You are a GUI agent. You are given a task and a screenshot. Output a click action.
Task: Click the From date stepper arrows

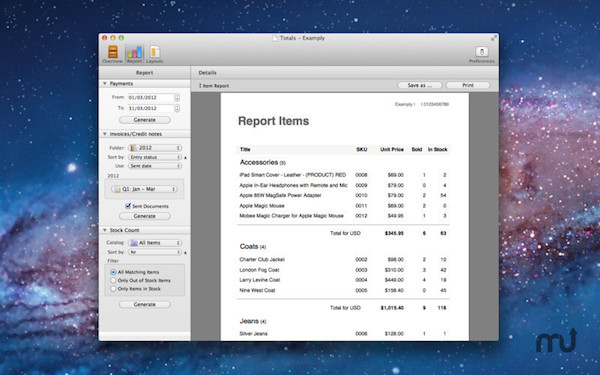pyautogui.click(x=177, y=98)
